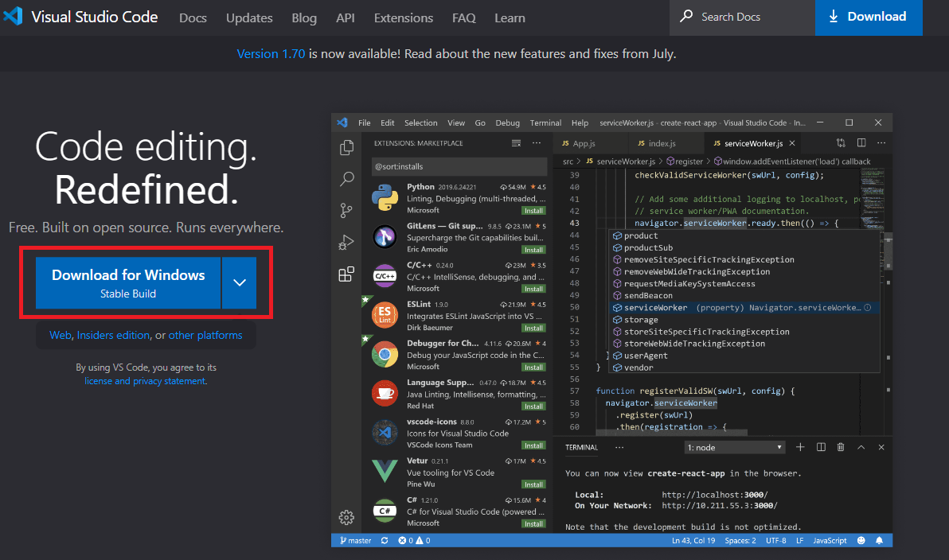
Task: Split the editor with the layout icon
Action: point(861,143)
